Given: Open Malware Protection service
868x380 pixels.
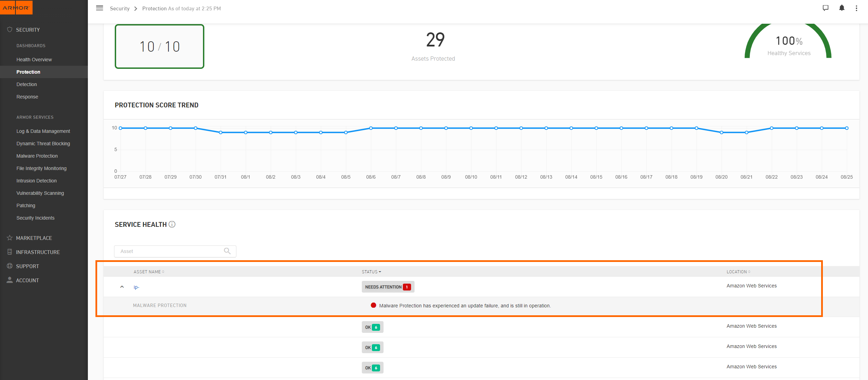Looking at the screenshot, I should pos(37,156).
